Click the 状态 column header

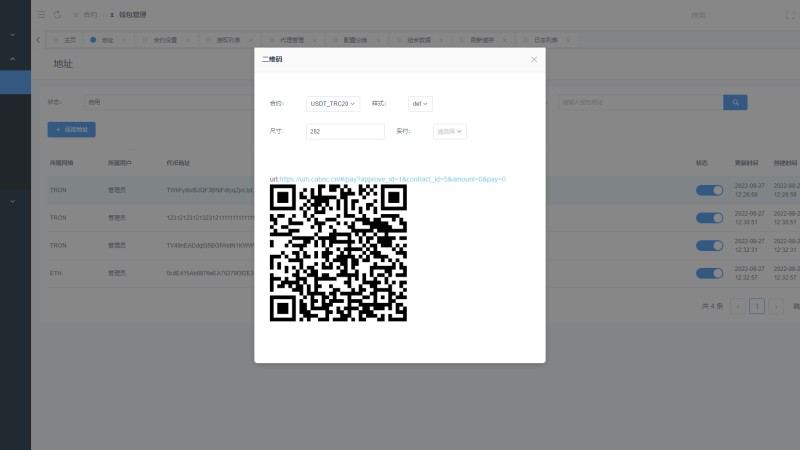tap(702, 163)
